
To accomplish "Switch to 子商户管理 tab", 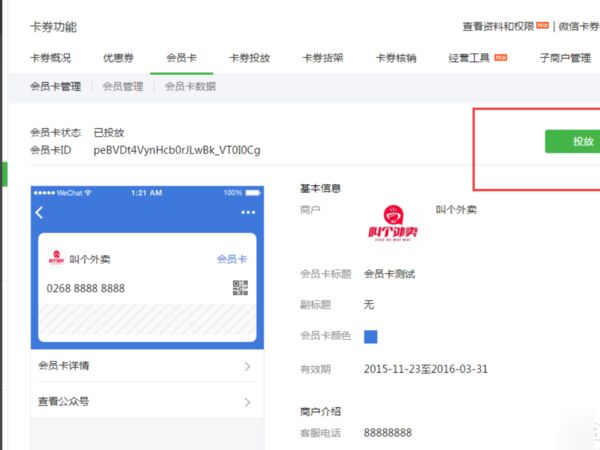I will pyautogui.click(x=564, y=59).
